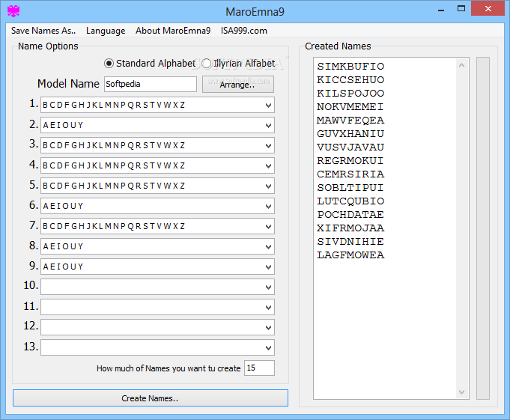Select the name POCHDATAE in the list

coord(350,215)
